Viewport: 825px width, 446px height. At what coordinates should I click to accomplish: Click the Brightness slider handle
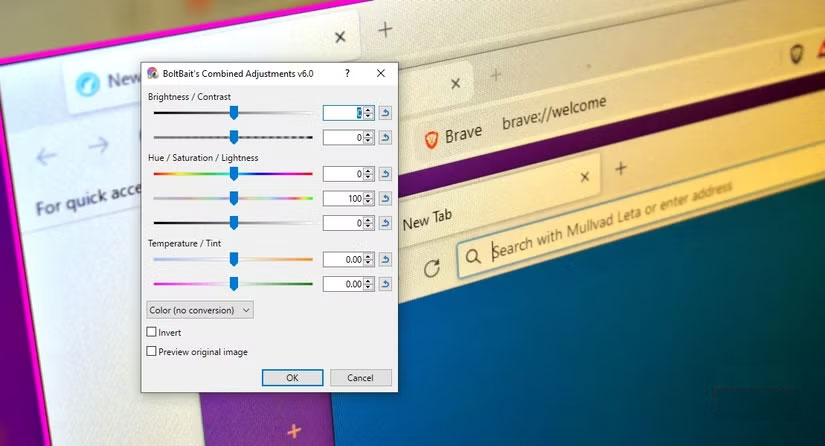point(234,112)
